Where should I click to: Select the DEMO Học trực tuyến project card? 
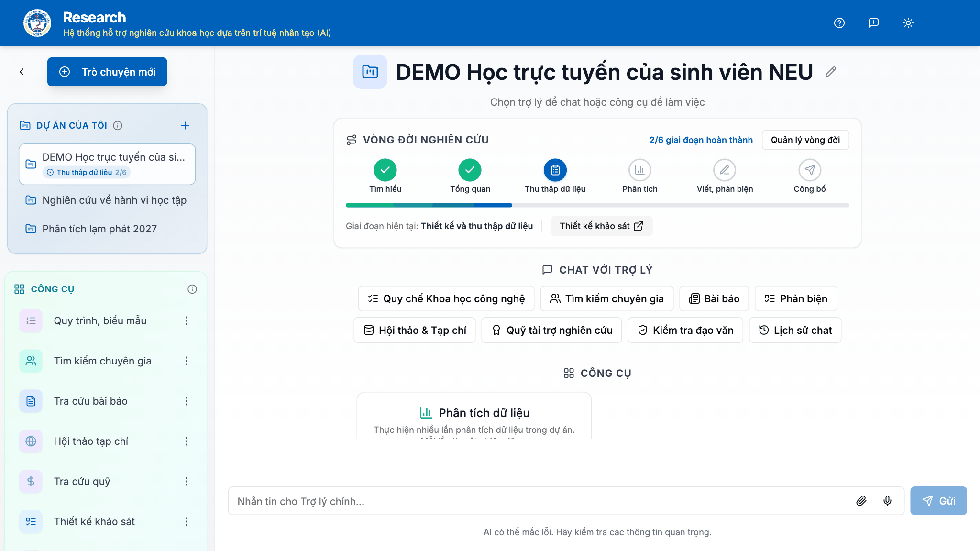[107, 164]
